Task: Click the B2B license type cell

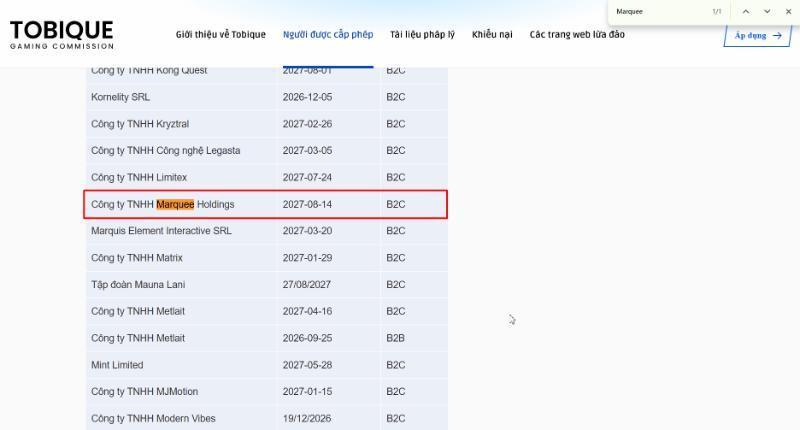Action: pos(395,338)
